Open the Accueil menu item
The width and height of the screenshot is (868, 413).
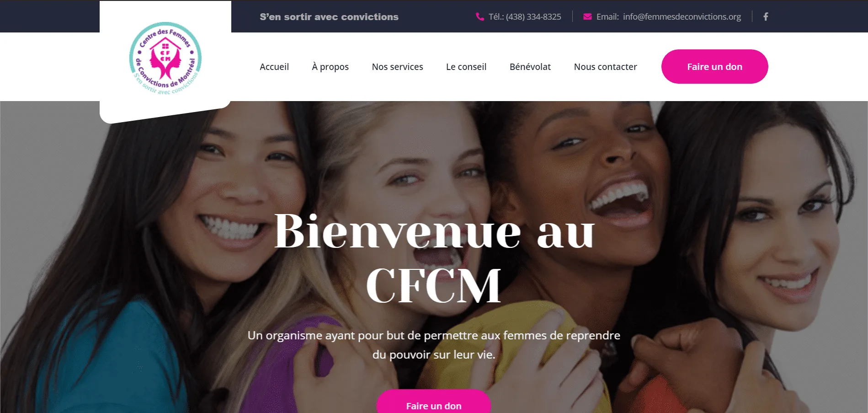click(x=274, y=67)
